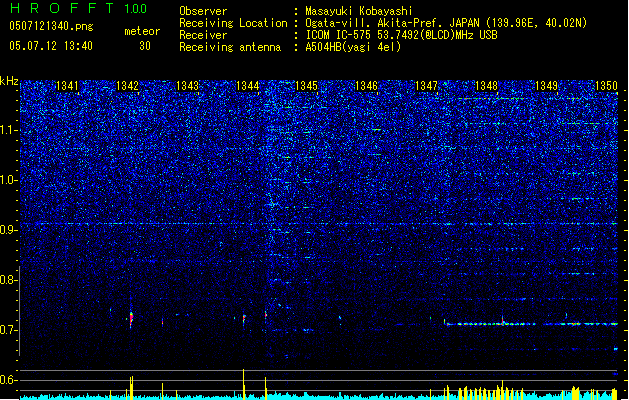This screenshot has height=400, width=629.
Task: Click the A504HB(yagi 4el) antenna text
Action: [353, 47]
